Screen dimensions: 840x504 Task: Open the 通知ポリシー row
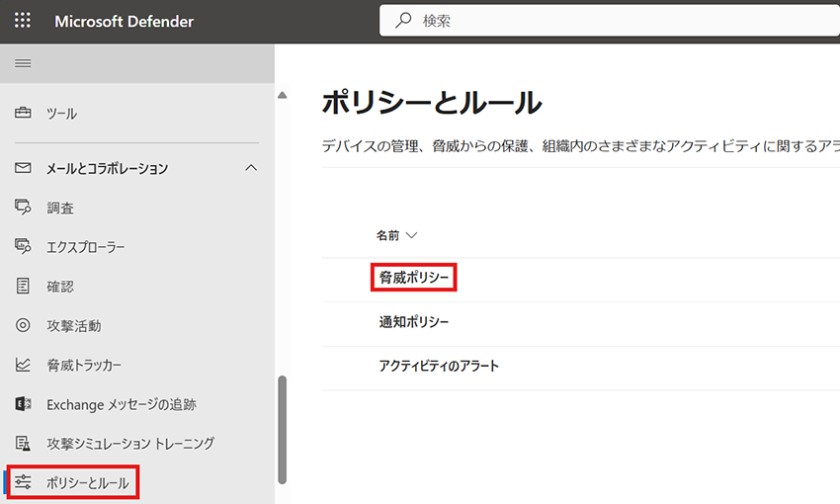[x=413, y=322]
